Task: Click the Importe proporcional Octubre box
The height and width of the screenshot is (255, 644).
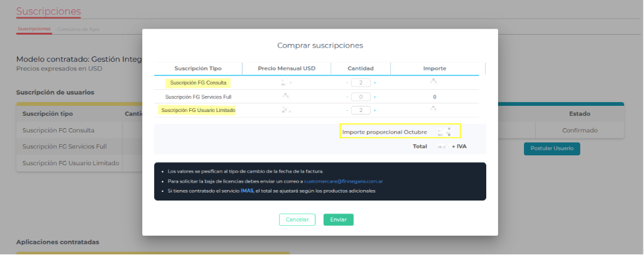Action: (x=400, y=132)
